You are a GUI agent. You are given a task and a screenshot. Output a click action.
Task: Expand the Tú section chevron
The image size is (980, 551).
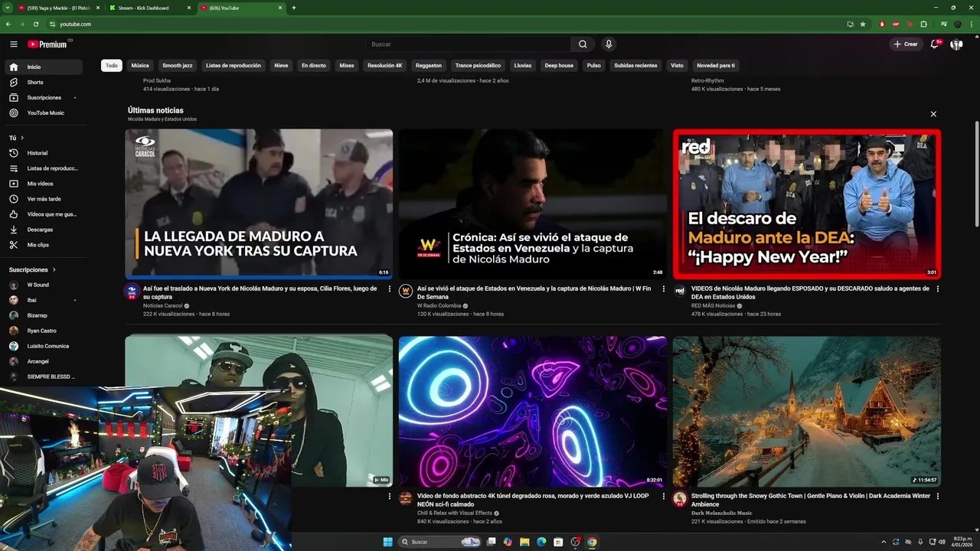pos(22,138)
